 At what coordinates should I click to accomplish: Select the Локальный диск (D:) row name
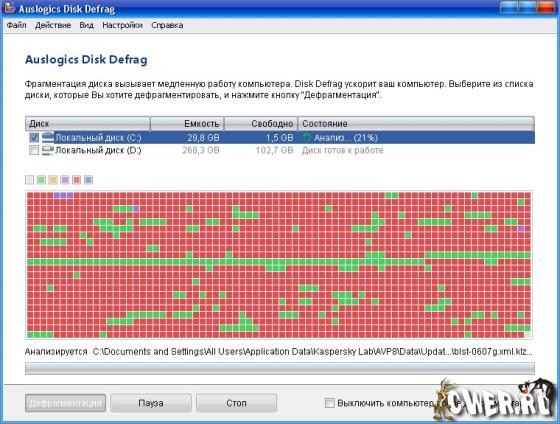[98, 150]
